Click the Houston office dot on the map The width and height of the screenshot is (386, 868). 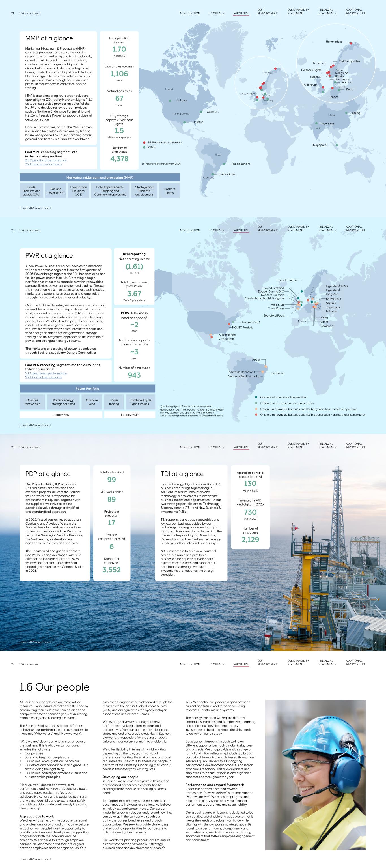coord(185,122)
